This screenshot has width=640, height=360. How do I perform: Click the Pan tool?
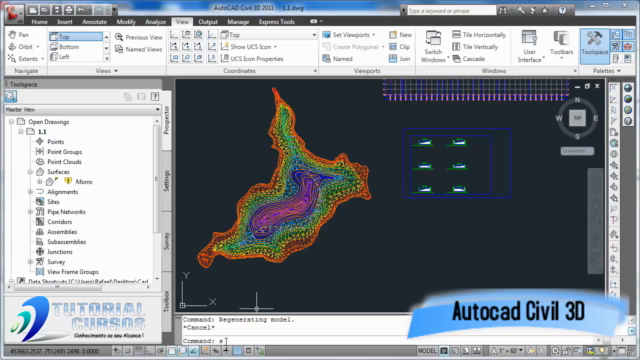(x=19, y=35)
